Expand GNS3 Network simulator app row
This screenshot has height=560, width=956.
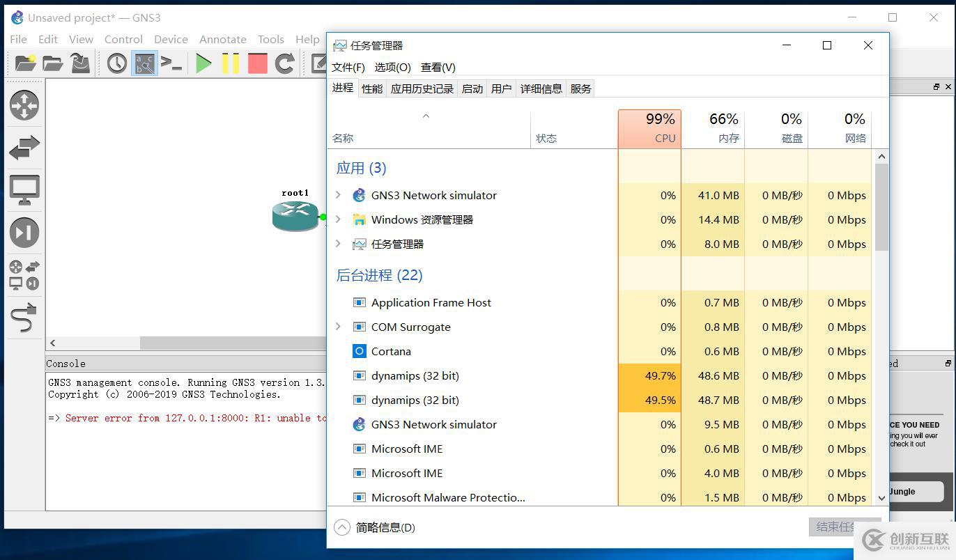[339, 195]
